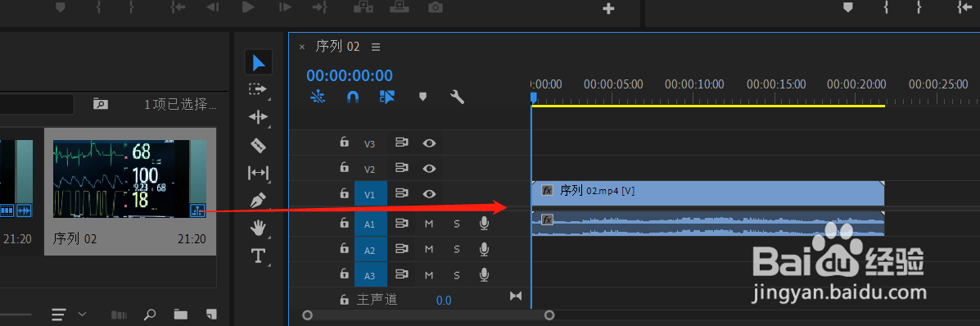The width and height of the screenshot is (980, 326).
Task: Click the 00:00:00:00 playhead timecode
Action: pos(350,75)
